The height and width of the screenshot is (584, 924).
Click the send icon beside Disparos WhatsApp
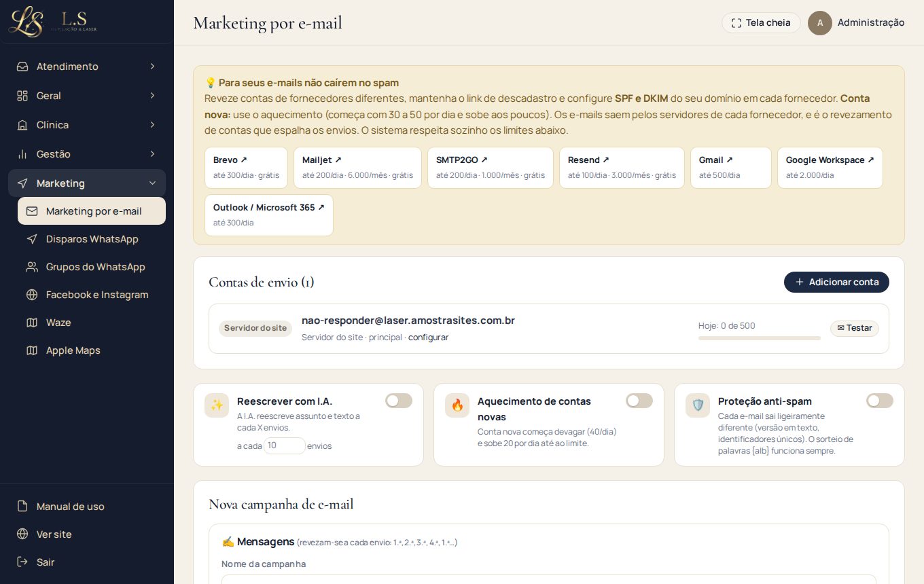click(x=32, y=239)
